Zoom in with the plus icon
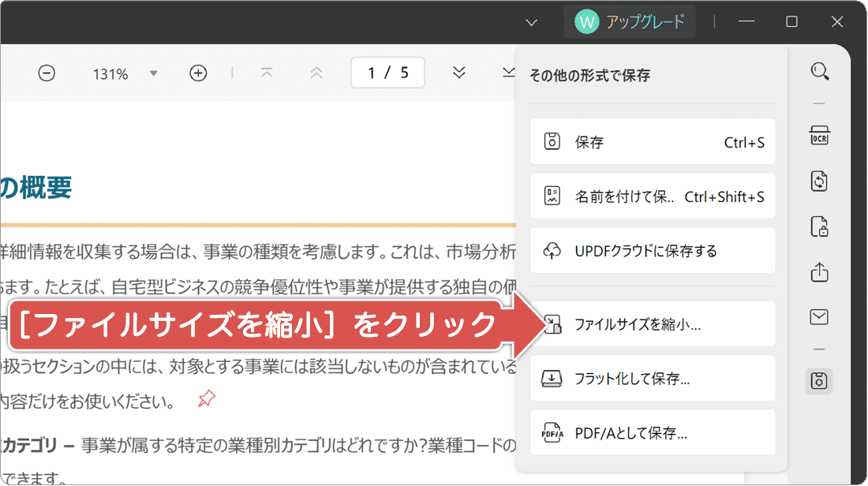 point(198,73)
